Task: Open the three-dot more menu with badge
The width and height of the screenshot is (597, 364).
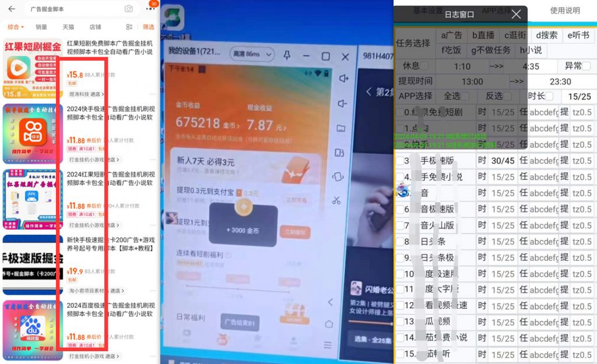Action: coord(150,9)
